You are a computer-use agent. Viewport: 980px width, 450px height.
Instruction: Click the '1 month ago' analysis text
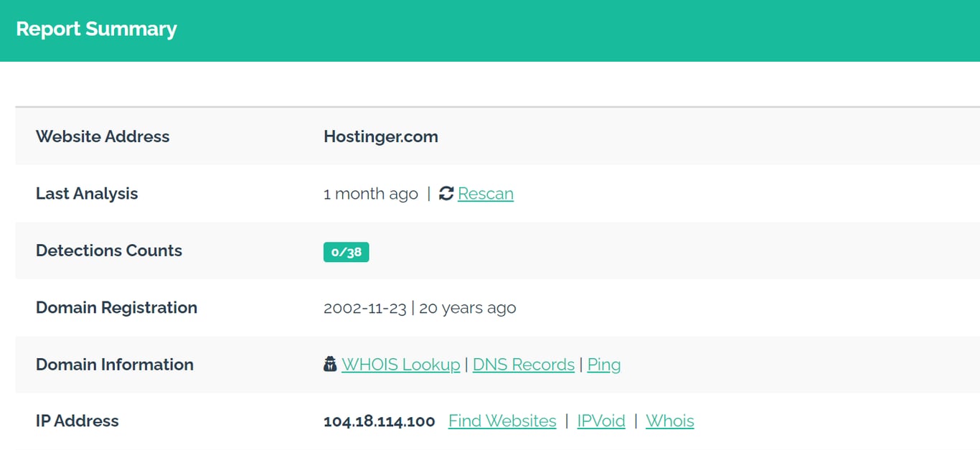point(371,193)
